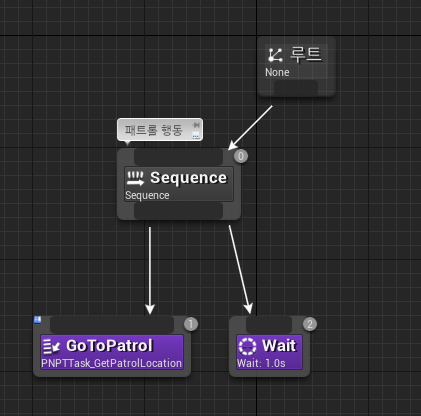Screen dimensions: 421x416
Task: Click the comment bubble visibility toggle icon
Action: (x=196, y=135)
